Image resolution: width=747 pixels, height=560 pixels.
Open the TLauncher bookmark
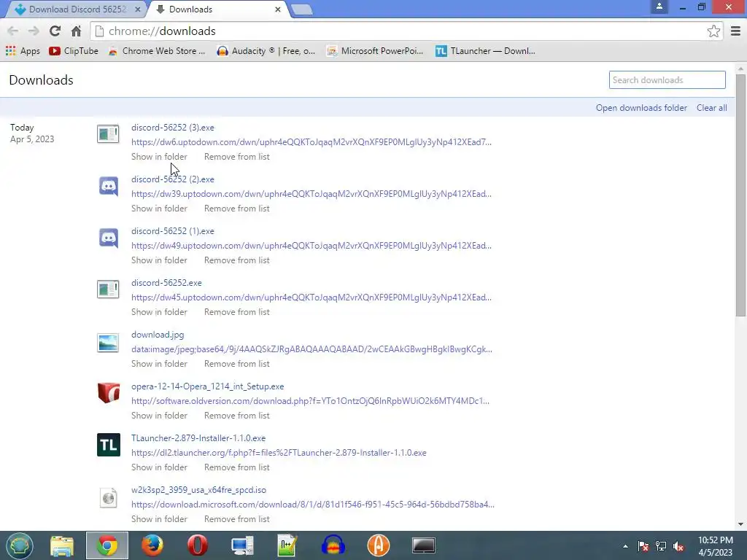(x=485, y=51)
